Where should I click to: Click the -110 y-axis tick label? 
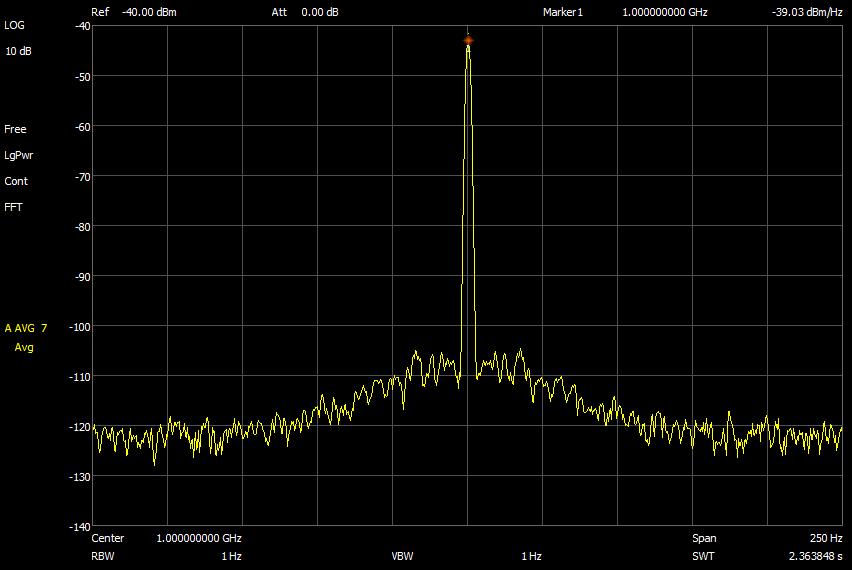80,377
